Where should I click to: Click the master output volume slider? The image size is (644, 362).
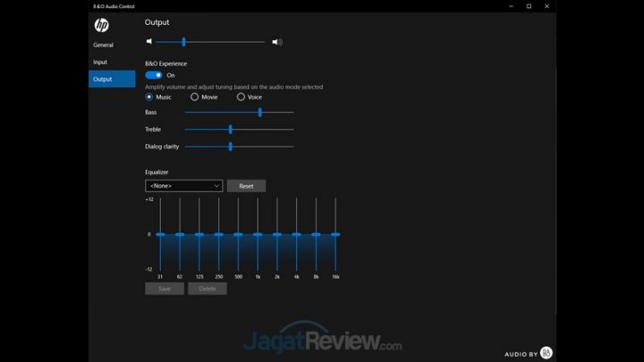tap(210, 41)
